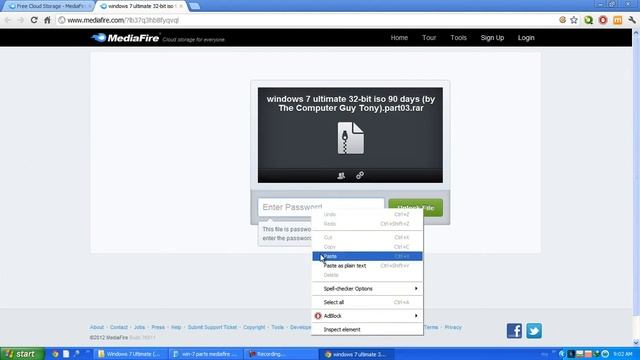Open Tools in MediaFire navigation
The width and height of the screenshot is (640, 360).
pyautogui.click(x=458, y=38)
